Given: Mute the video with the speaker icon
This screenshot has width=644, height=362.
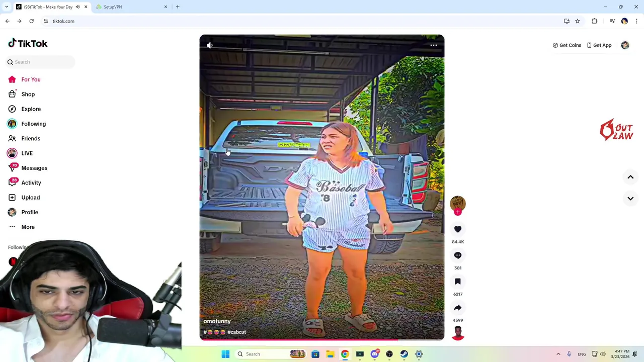Looking at the screenshot, I should (x=210, y=45).
